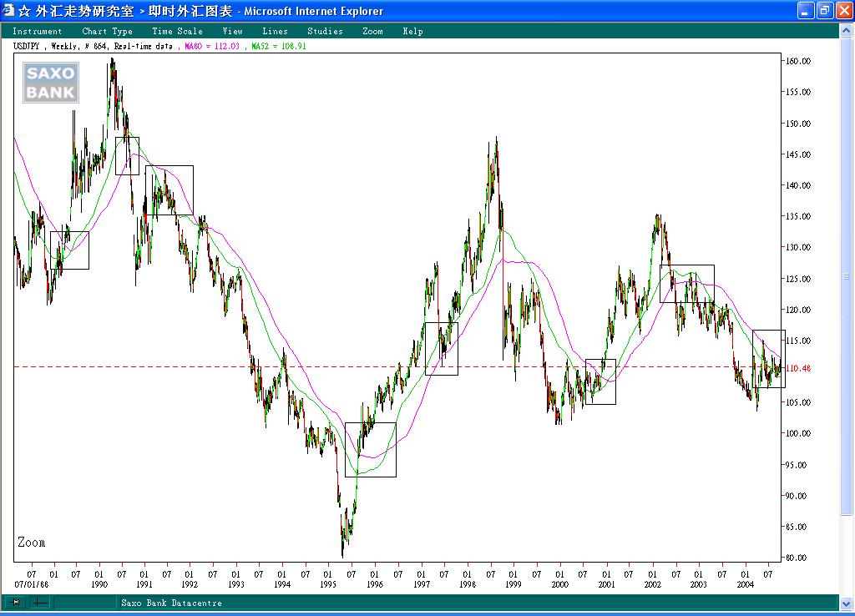Click the 100.00 price axis label
The image size is (855, 616).
pos(798,433)
